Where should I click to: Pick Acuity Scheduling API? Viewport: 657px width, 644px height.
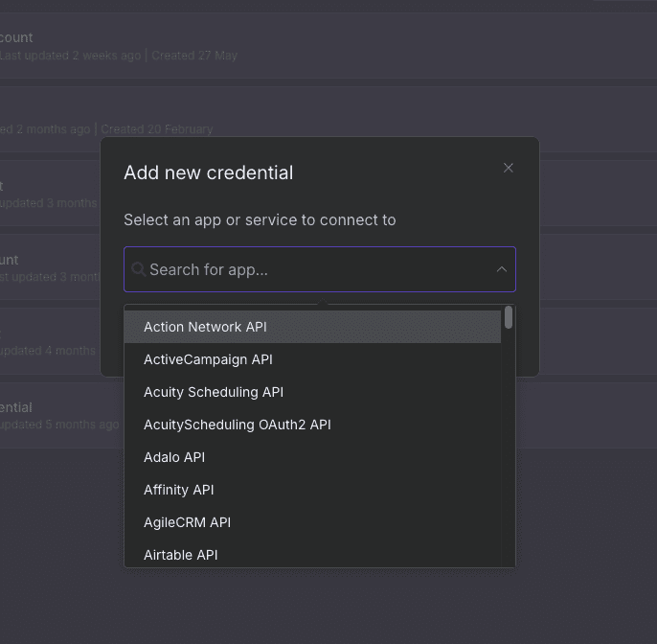tap(214, 392)
